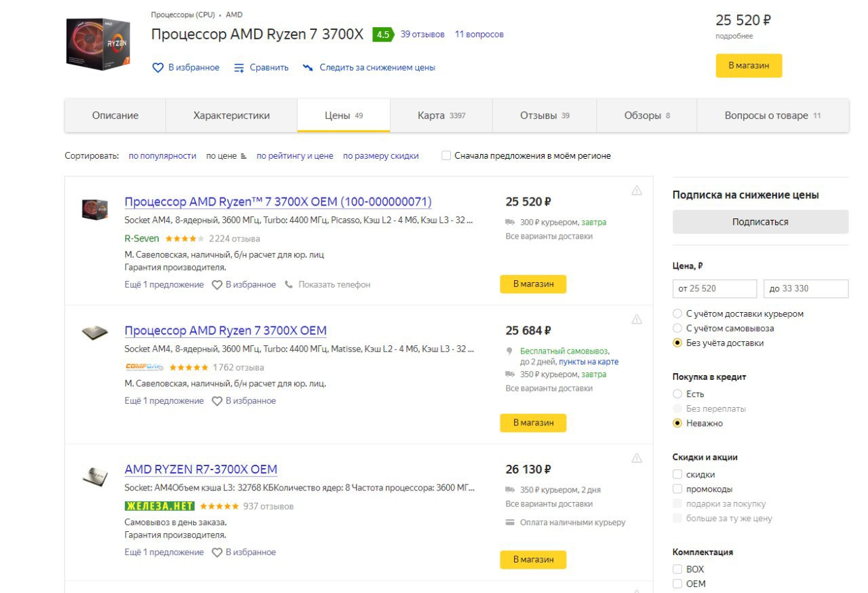Click the store logo beside 1762 отзыва

[144, 367]
